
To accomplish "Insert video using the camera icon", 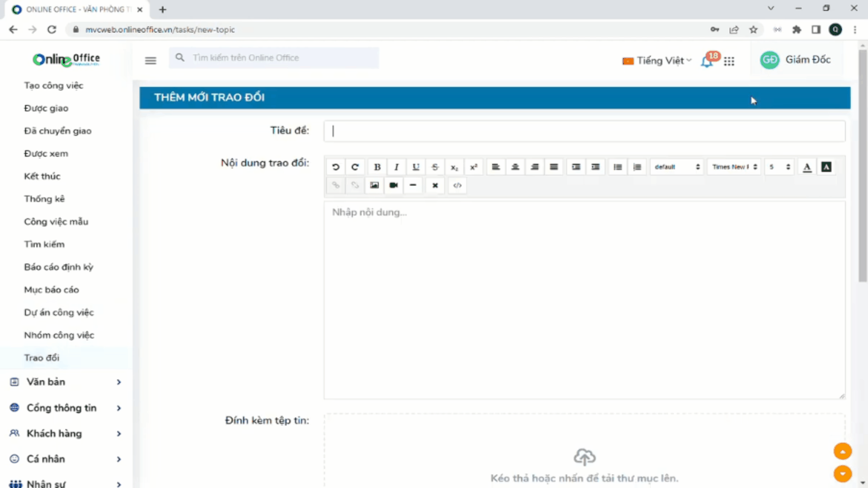I will [394, 185].
